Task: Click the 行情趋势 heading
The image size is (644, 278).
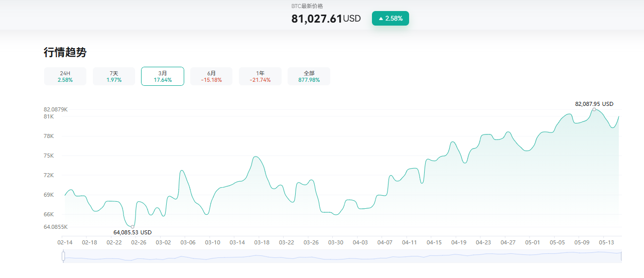Action: click(65, 53)
